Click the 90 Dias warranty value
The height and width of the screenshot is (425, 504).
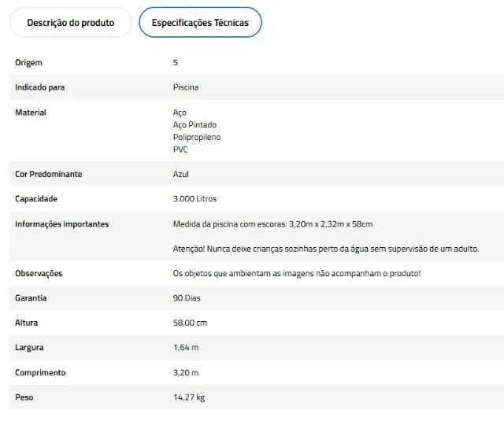pyautogui.click(x=187, y=297)
